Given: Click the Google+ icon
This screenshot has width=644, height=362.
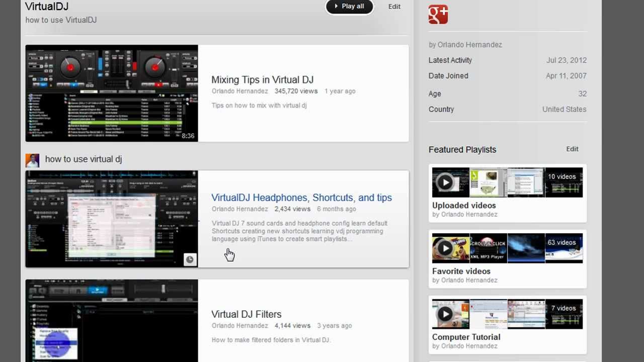Looking at the screenshot, I should pyautogui.click(x=438, y=15).
